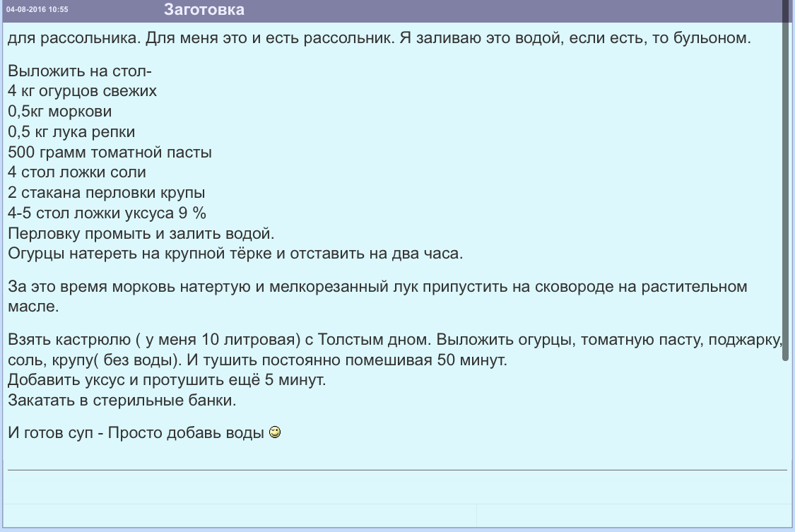
Task: Click the line "4 стол ложки соли"
Action: tap(77, 172)
